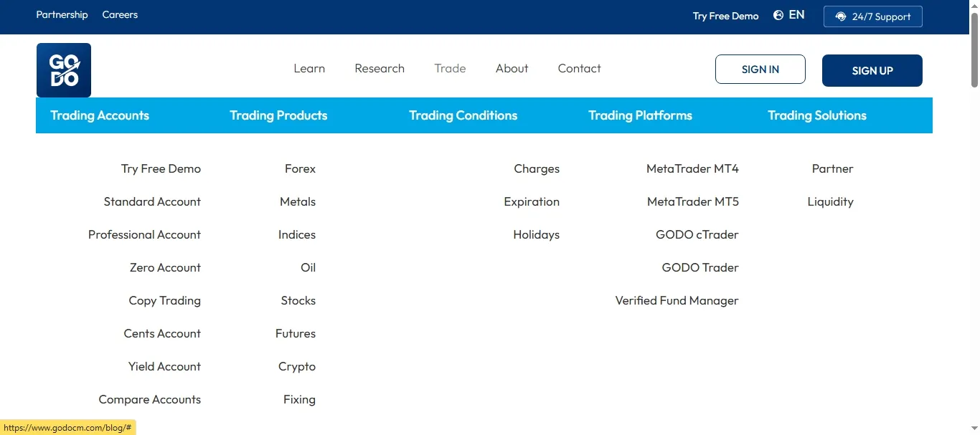Image resolution: width=980 pixels, height=435 pixels.
Task: Open Cents Account
Action: (162, 334)
